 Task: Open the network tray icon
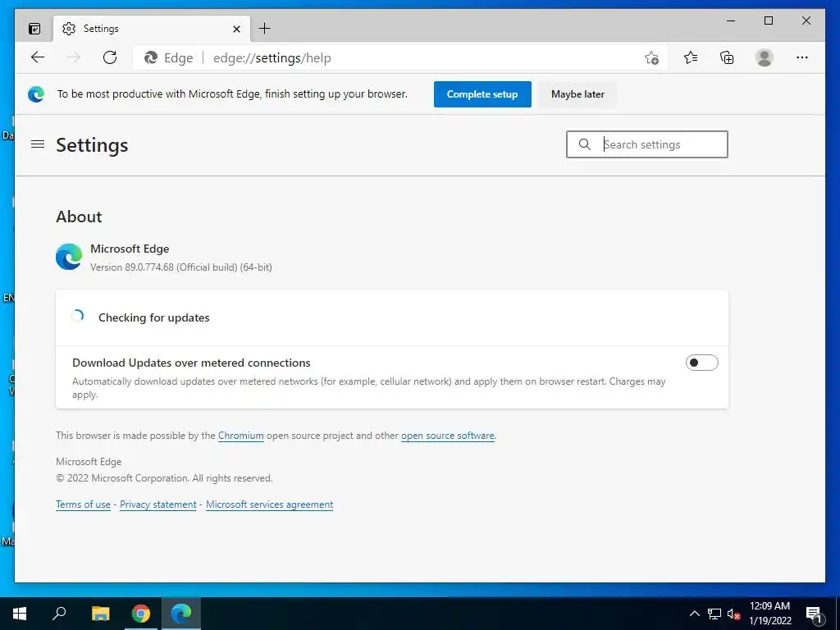point(714,614)
